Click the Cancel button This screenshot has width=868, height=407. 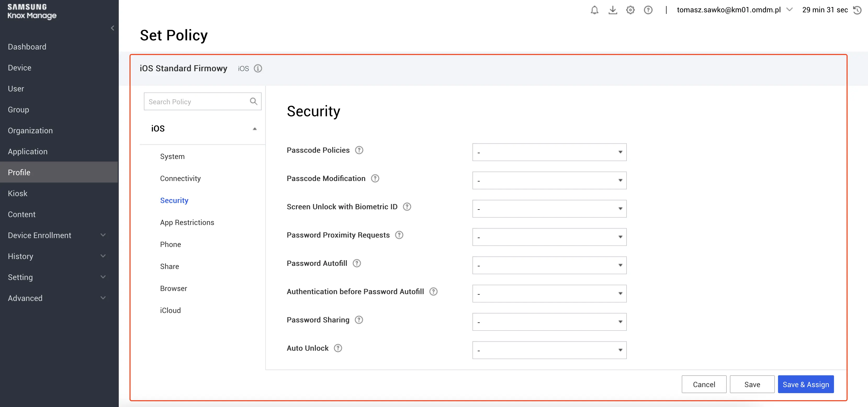tap(703, 384)
